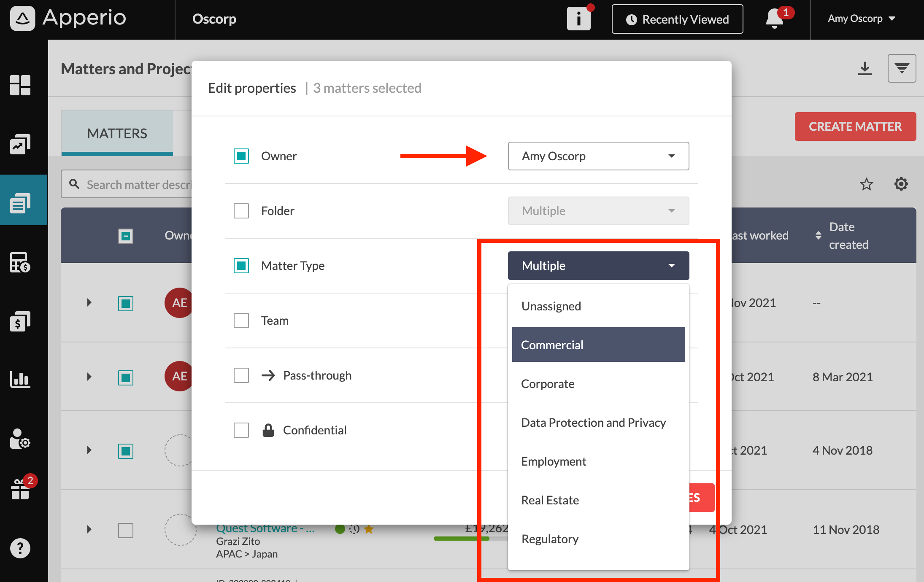Enable the Pass-through checkbox
This screenshot has height=582, width=924.
[x=241, y=375]
